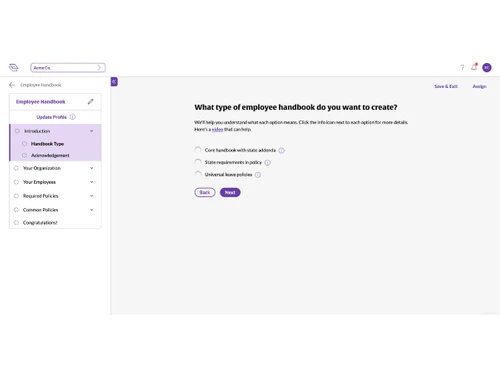Click info icon for State requirements in policy
Viewport: 500px width, 375px height.
click(x=267, y=163)
